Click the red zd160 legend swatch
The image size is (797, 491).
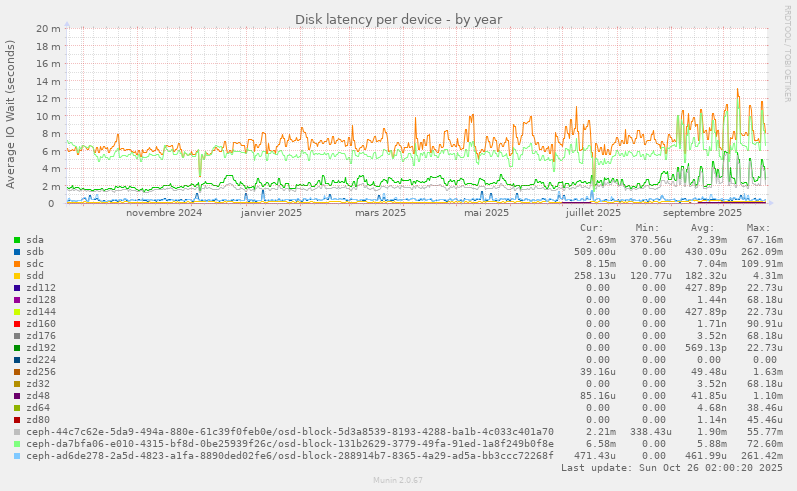click(17, 324)
